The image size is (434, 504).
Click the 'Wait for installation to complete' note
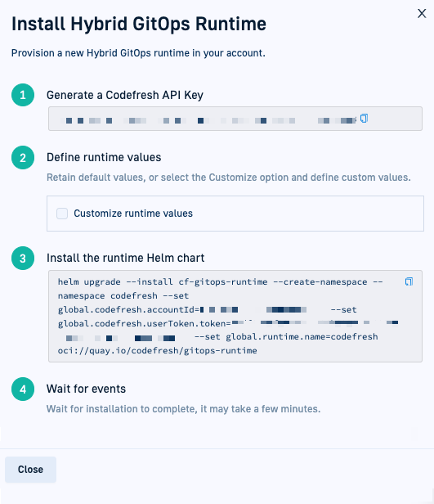coord(184,409)
